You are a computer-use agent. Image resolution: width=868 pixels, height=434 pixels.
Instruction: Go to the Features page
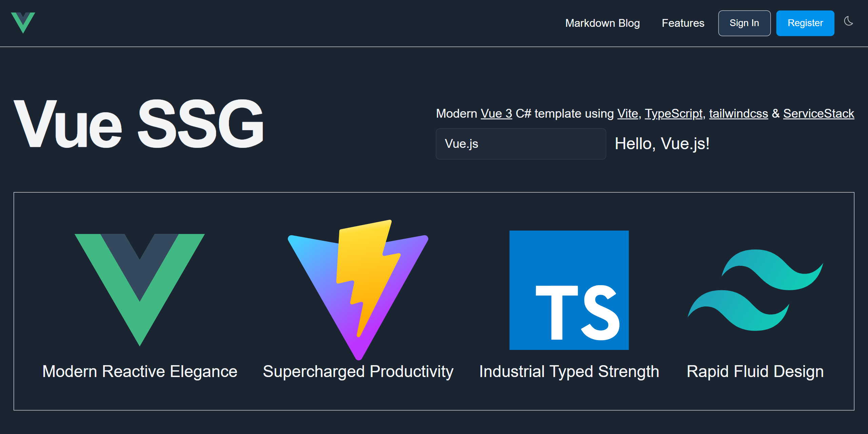(x=683, y=23)
